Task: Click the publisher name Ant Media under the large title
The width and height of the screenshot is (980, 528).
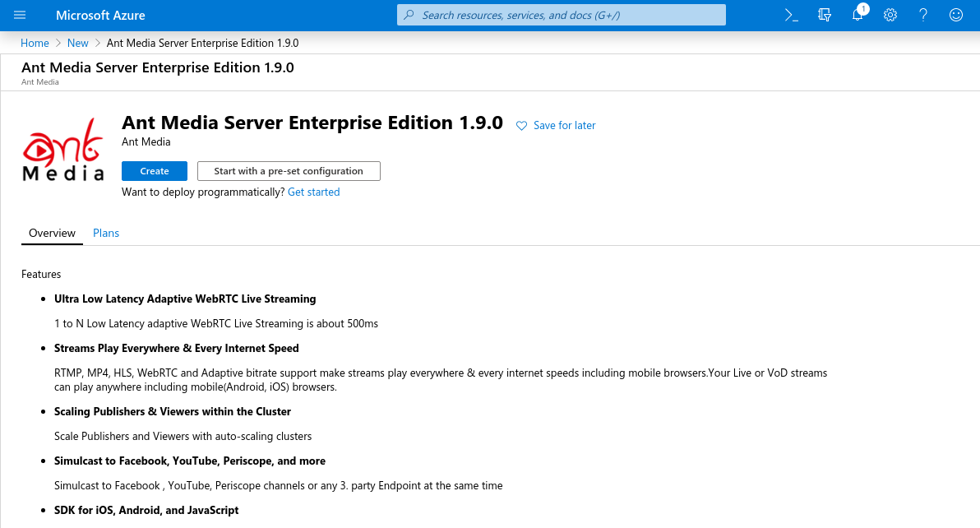Action: coord(146,141)
